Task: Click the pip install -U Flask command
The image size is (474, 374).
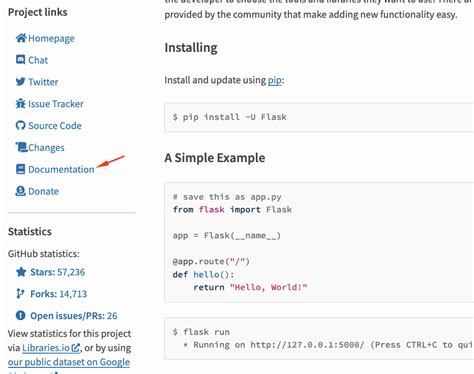Action: pyautogui.click(x=230, y=117)
